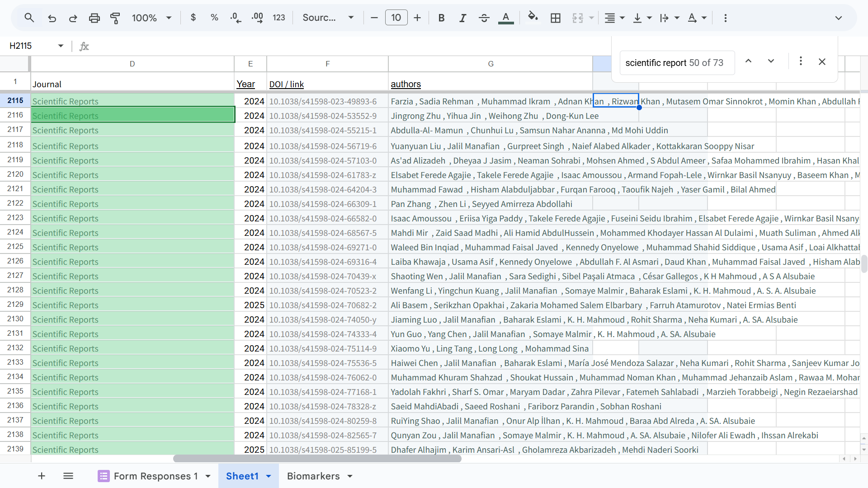Open the fill color picker
This screenshot has height=488, width=868.
click(533, 18)
